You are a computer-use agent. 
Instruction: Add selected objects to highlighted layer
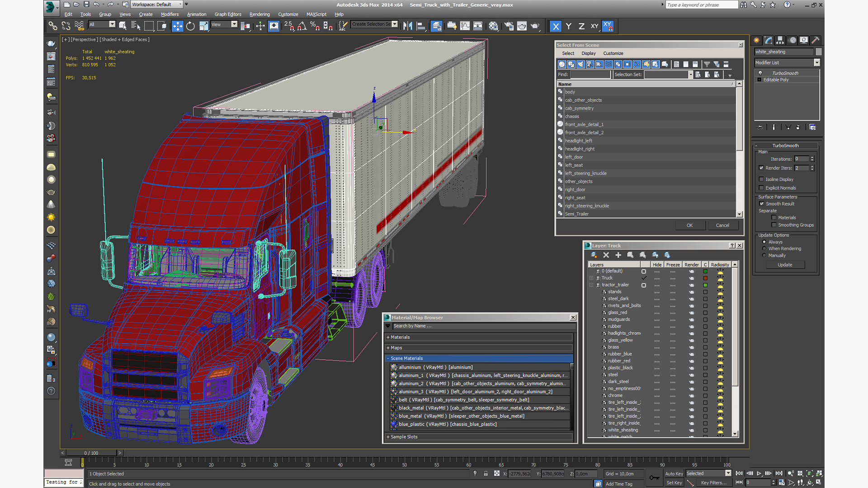click(618, 255)
